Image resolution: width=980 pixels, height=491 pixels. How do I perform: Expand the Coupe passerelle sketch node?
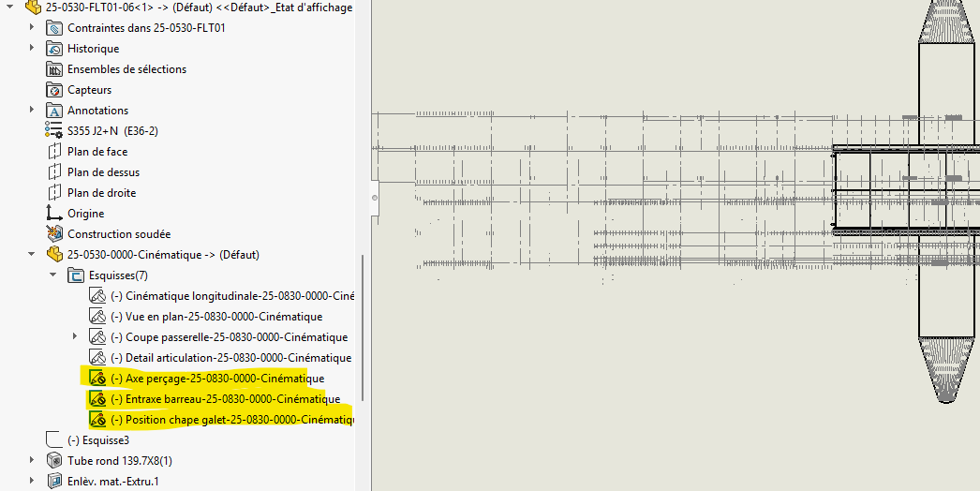(75, 336)
